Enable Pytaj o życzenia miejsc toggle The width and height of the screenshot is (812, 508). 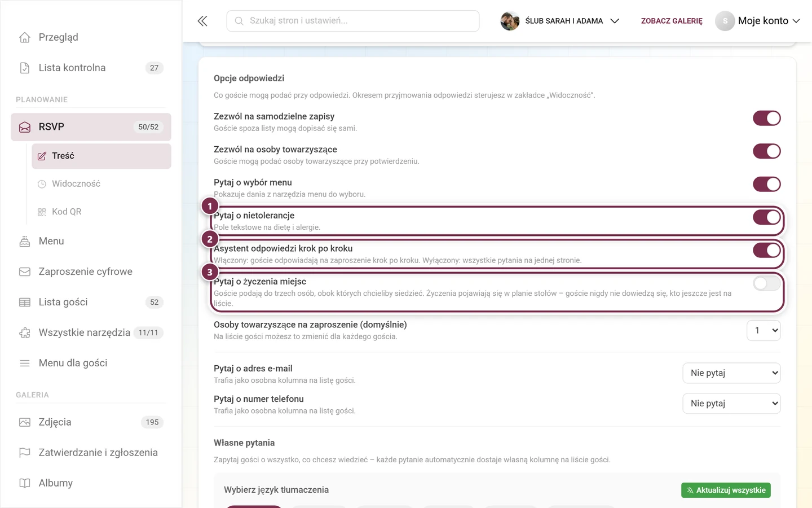click(767, 283)
